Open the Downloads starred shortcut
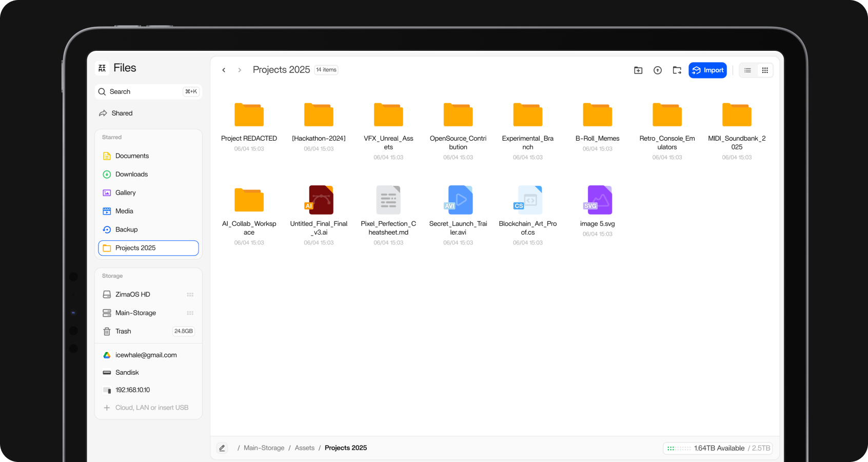Image resolution: width=868 pixels, height=462 pixels. coord(132,174)
